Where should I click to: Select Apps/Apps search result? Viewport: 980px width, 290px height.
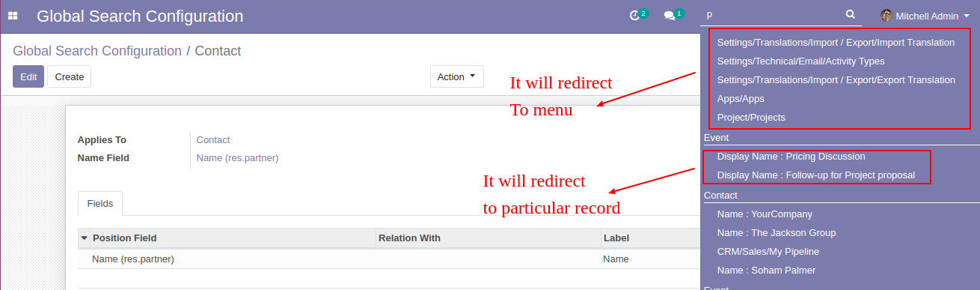tap(741, 98)
